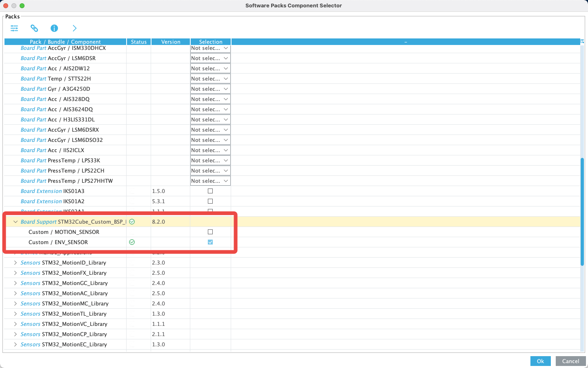Click the link chain toolbar icon
Viewport: 588px width, 368px height.
pyautogui.click(x=34, y=28)
